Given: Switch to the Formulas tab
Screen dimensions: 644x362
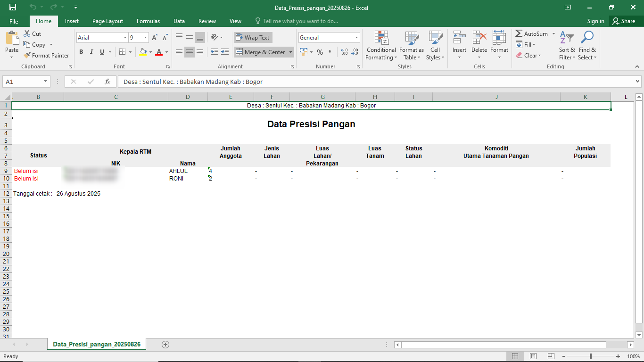Looking at the screenshot, I should [x=148, y=21].
